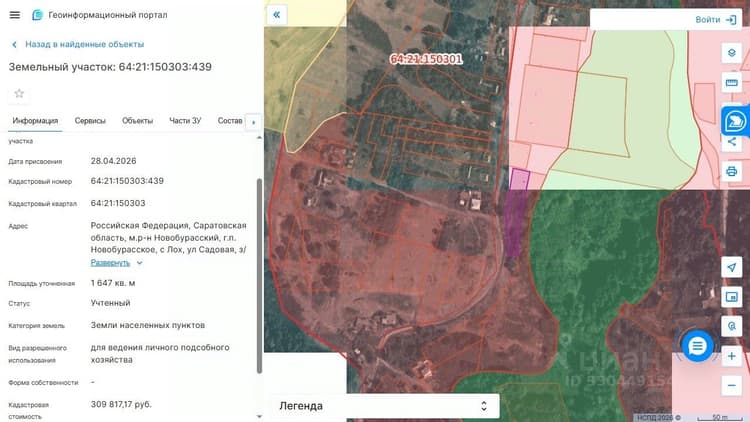Zoom in with the plus button
The height and width of the screenshot is (422, 750).
(731, 356)
